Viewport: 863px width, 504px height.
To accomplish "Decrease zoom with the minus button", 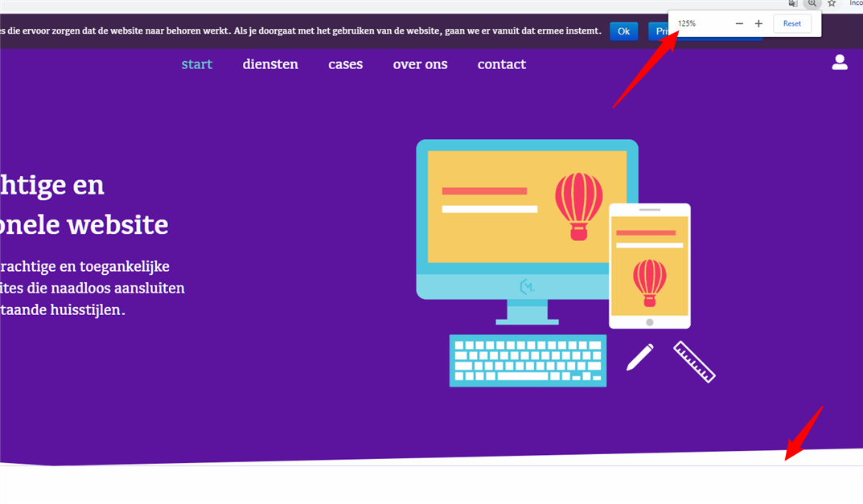I will pos(739,23).
